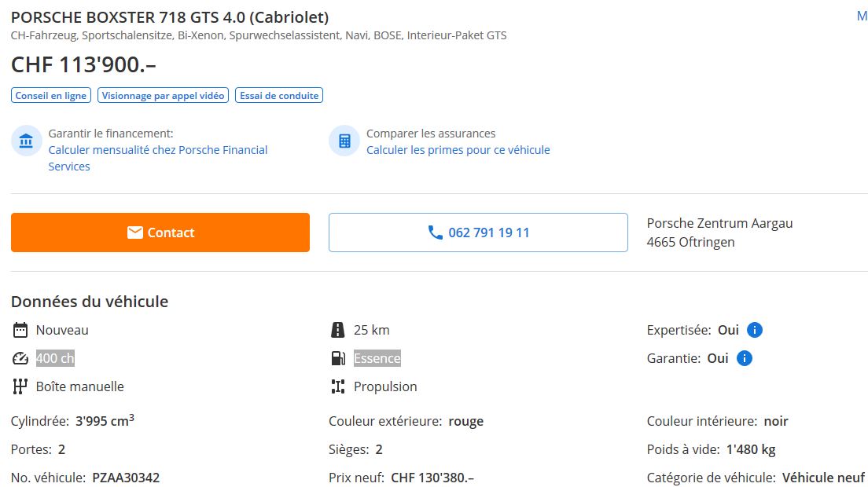Click the Porsche Zentrum Aargau dealer name
This screenshot has width=868, height=487.
719,223
